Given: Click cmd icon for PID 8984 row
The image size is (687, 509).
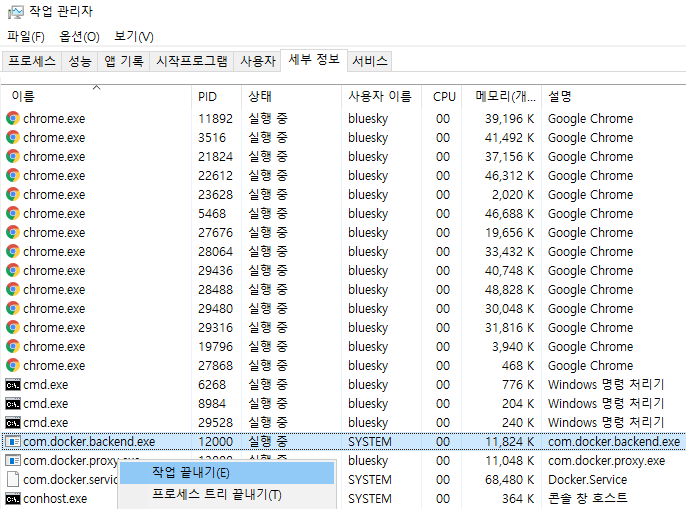Looking at the screenshot, I should pos(13,403).
